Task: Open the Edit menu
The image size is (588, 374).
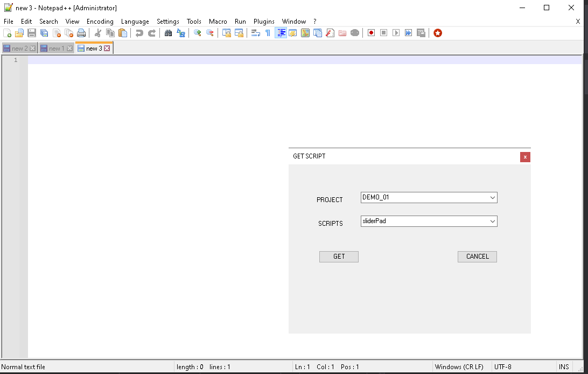Action: pyautogui.click(x=26, y=22)
